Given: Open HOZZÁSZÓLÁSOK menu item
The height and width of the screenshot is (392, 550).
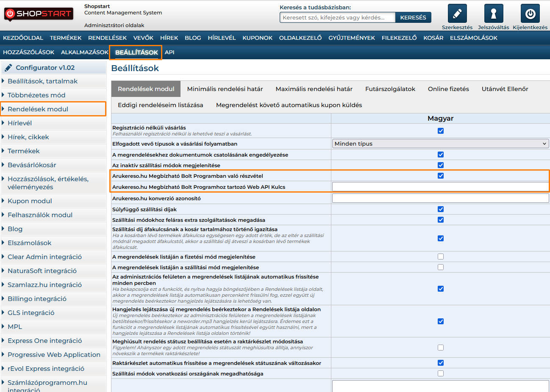Looking at the screenshot, I should [x=29, y=52].
